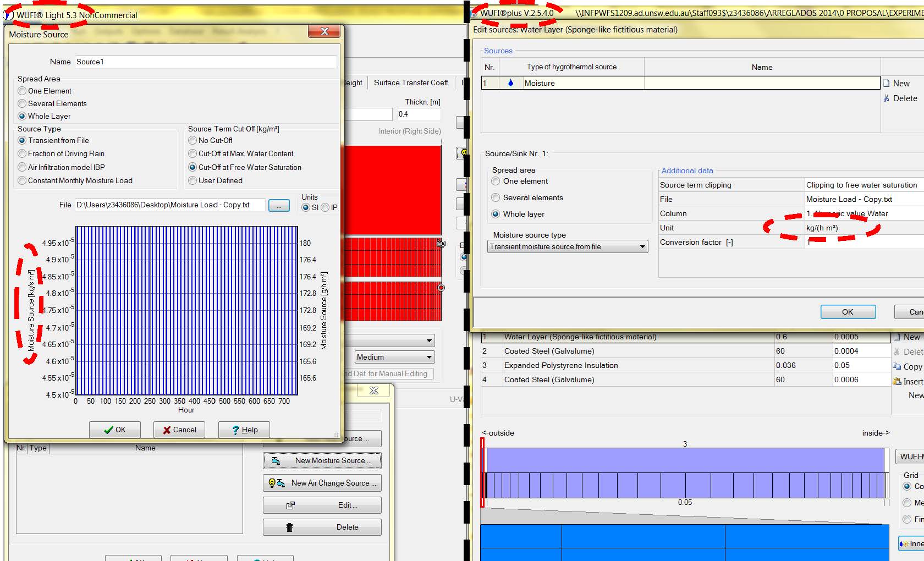Click the scissors Delete icon in Sources
The height and width of the screenshot is (561, 924).
886,98
